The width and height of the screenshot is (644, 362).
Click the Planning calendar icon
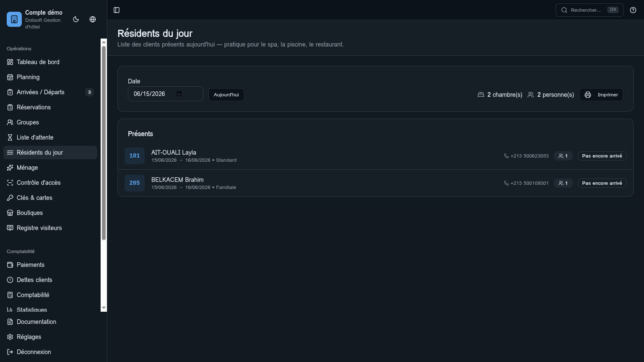click(x=10, y=77)
